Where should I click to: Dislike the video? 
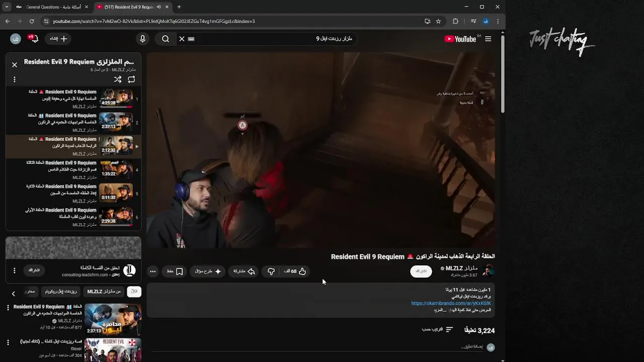(x=271, y=271)
